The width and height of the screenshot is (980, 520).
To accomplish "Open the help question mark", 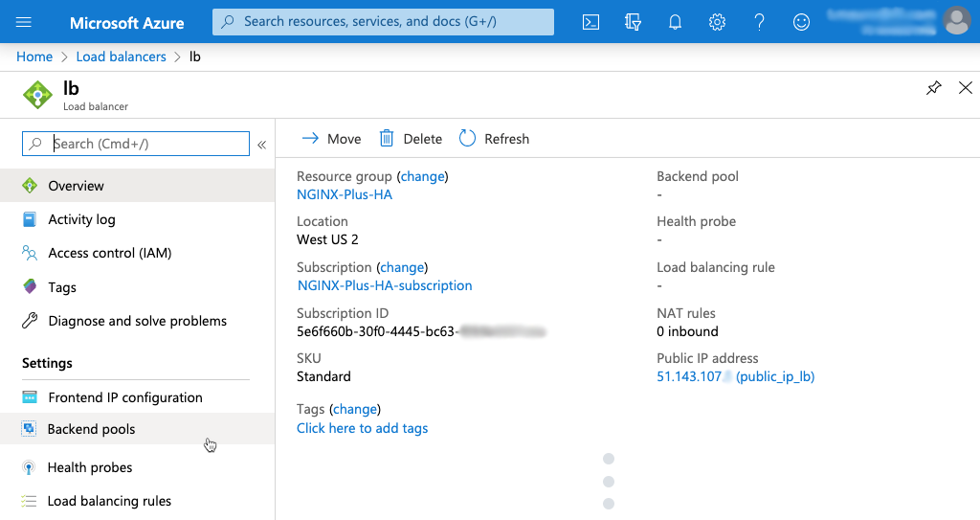I will [x=759, y=21].
